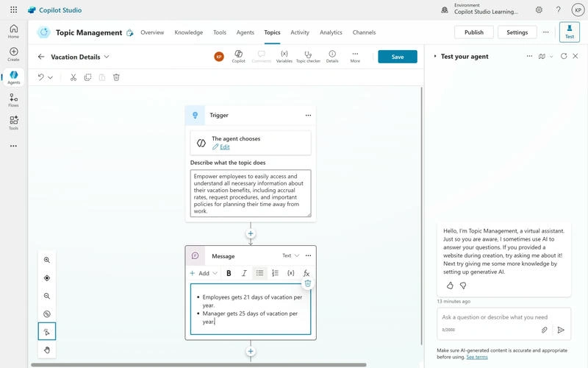Give thumbs up on greeting message
This screenshot has width=588, height=368.
(x=450, y=286)
